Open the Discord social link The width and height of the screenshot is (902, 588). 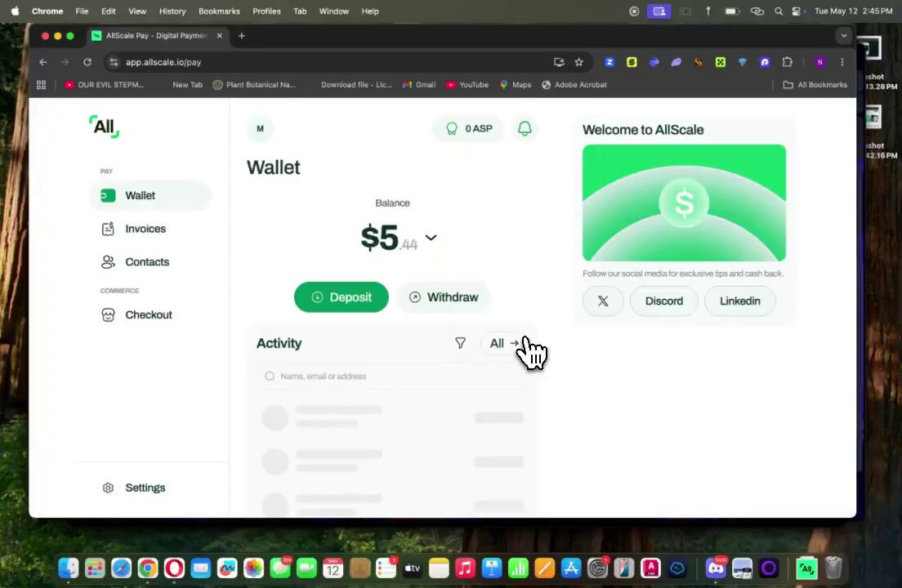point(664,301)
